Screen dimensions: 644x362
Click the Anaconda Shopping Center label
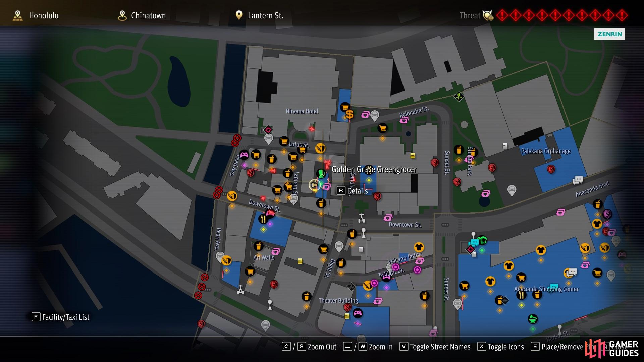(546, 289)
